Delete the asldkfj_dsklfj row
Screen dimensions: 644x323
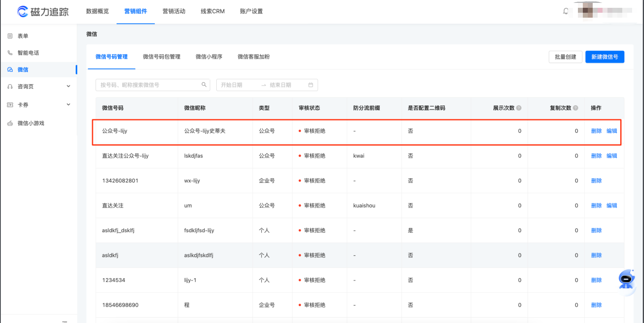596,231
